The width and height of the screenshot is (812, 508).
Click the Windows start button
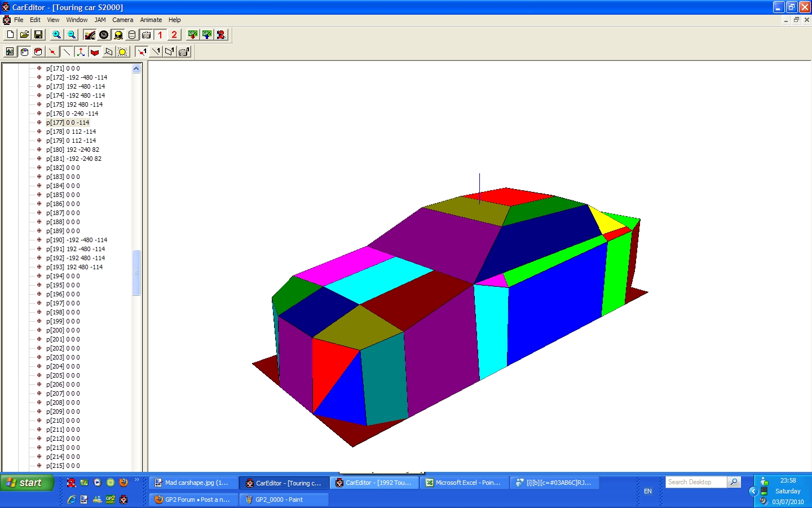point(27,483)
